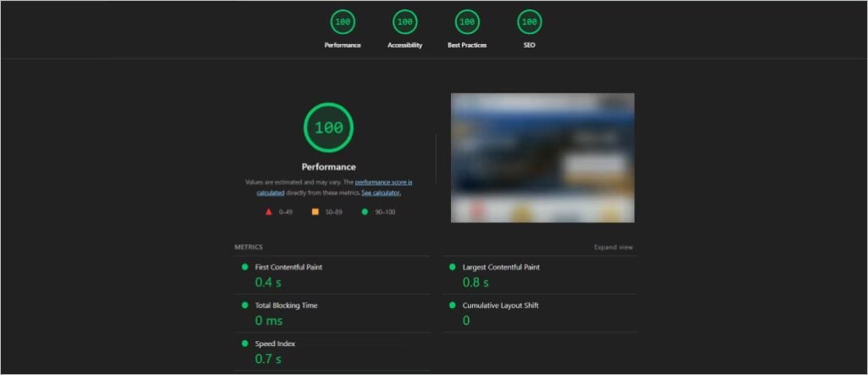Click the green dot beside Largest Contentful Paint
The width and height of the screenshot is (868, 375).
[x=453, y=267]
